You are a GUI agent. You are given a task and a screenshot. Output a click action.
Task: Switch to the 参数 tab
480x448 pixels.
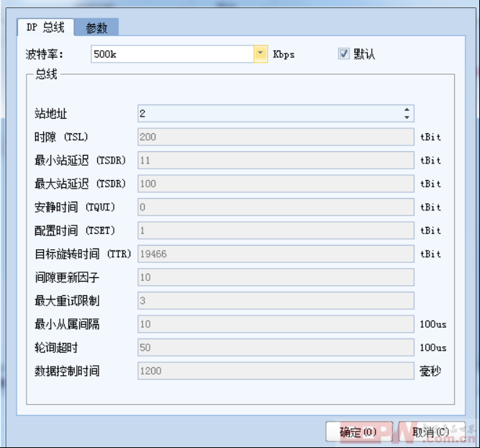coord(96,27)
